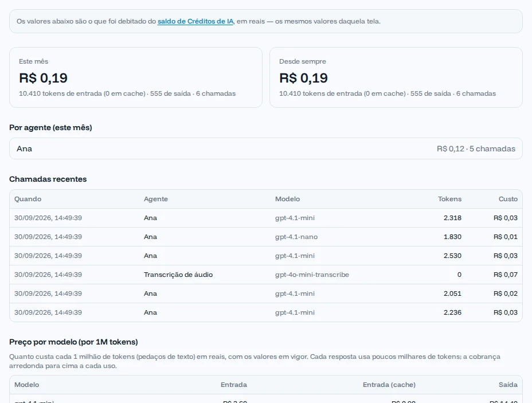Click 'Ana' in the 2.318 tokens row
Viewport: 532px width, 403px height.
click(x=150, y=218)
